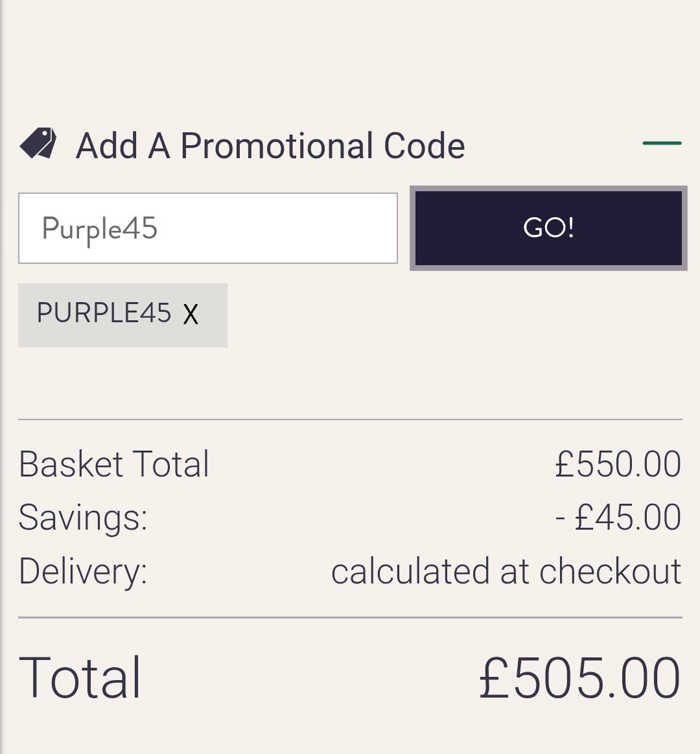Viewport: 700px width, 754px height.
Task: Click the Basket Total label
Action: 114,464
